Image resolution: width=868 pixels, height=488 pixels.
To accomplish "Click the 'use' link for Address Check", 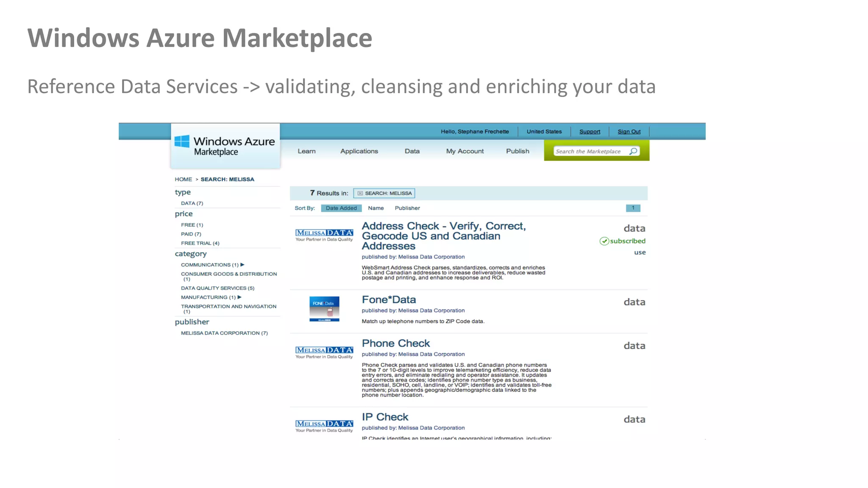I will pyautogui.click(x=640, y=252).
